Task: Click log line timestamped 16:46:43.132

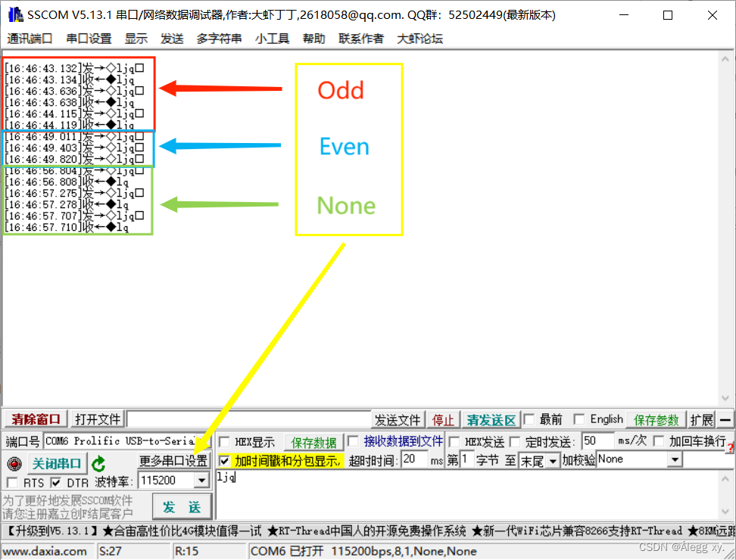Action: (74, 68)
